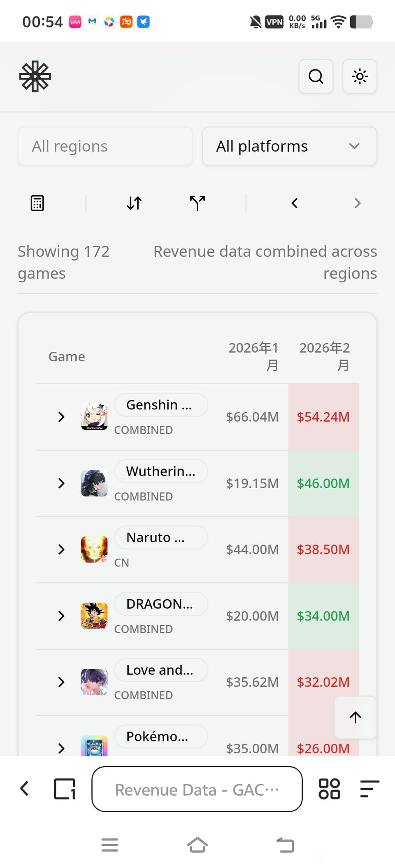Tap the Android home navigation button
Image resolution: width=395 pixels, height=868 pixels.
[197, 845]
